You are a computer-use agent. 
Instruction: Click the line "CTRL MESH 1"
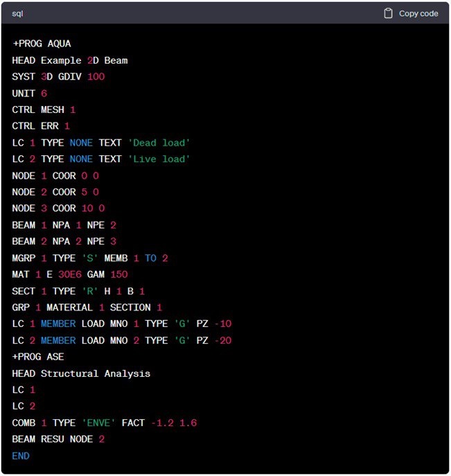pos(44,109)
